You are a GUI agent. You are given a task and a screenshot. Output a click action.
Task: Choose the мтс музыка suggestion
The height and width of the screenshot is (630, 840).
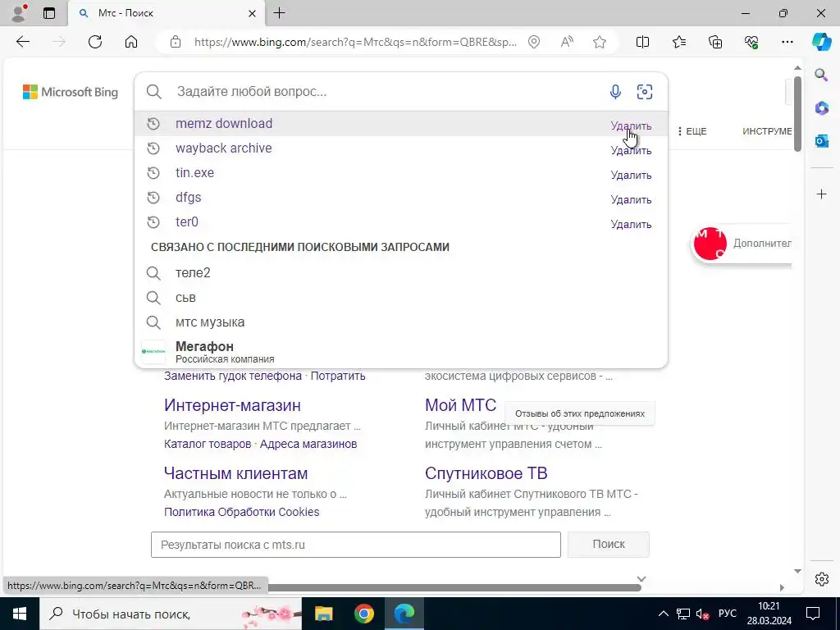[401, 322]
